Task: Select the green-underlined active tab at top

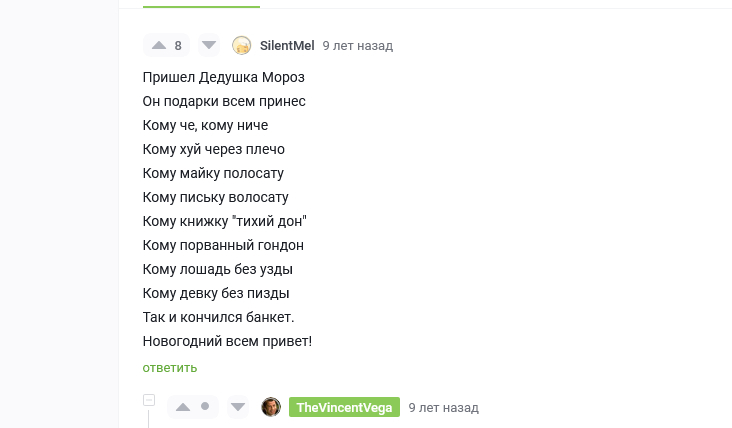Action: click(201, 5)
